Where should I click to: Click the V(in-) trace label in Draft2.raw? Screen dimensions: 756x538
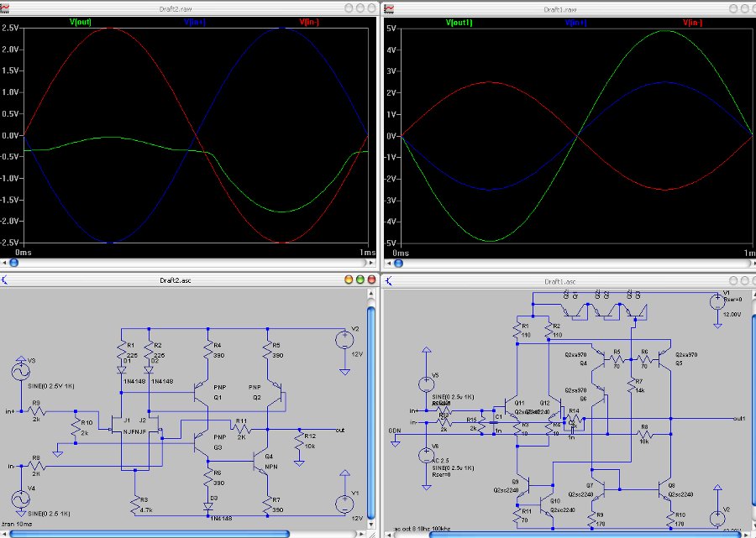(x=309, y=22)
